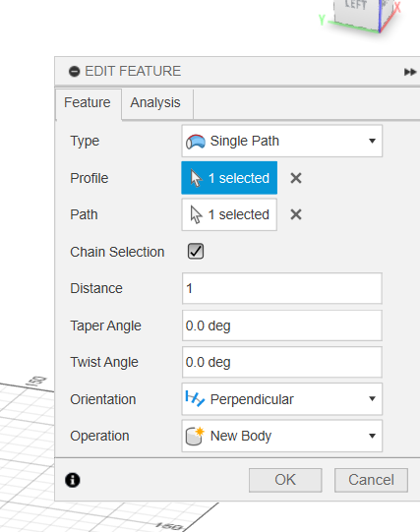Click the Perpendicular orientation icon
Viewport: 420px width, 532px height.
[195, 398]
